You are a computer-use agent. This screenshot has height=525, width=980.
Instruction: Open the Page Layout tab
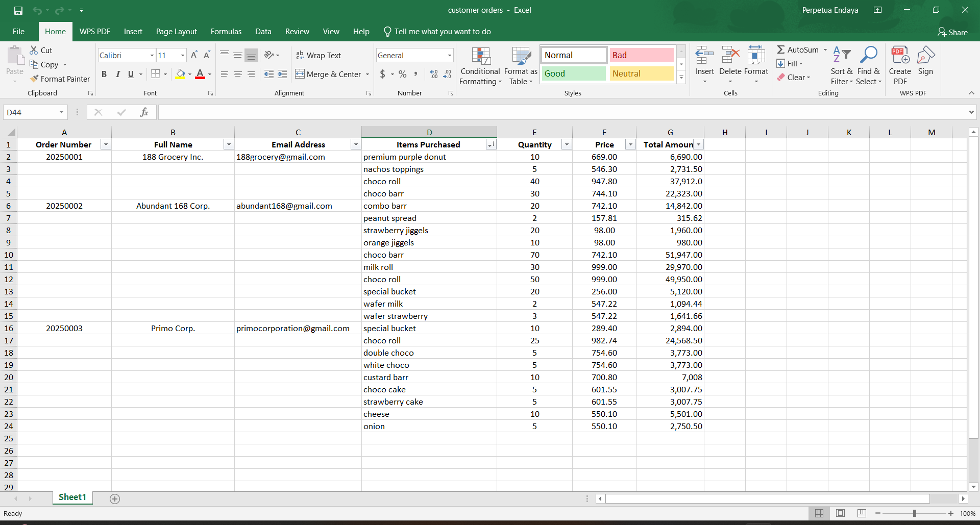pos(176,32)
